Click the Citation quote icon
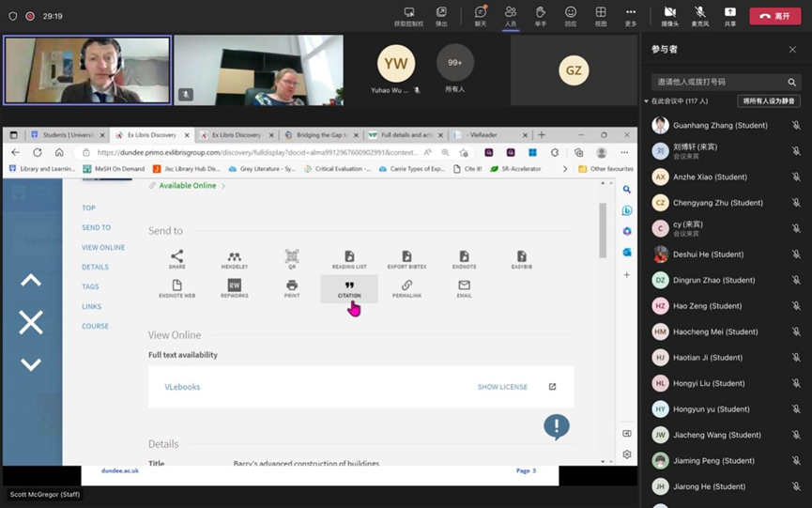This screenshot has width=812, height=508. [349, 285]
